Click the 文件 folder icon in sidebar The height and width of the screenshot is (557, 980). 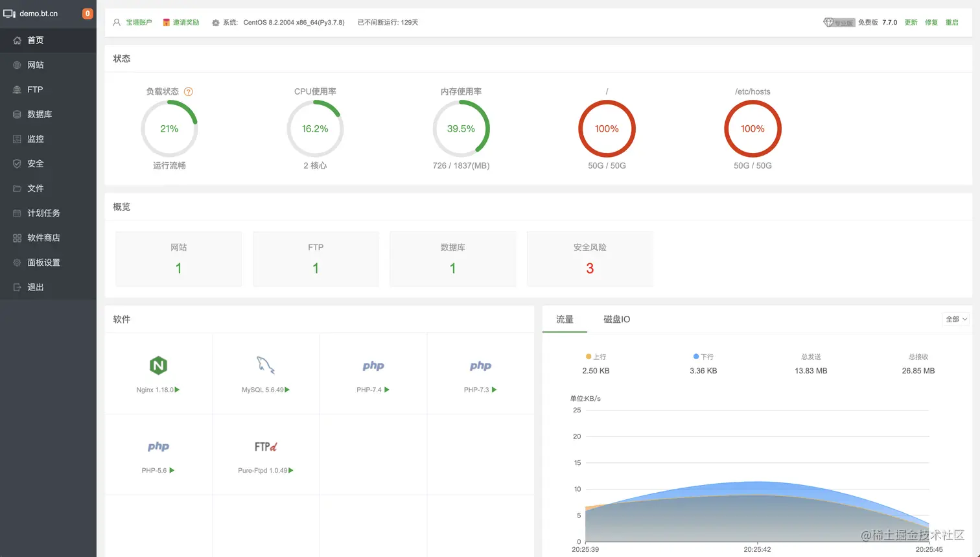(x=17, y=188)
